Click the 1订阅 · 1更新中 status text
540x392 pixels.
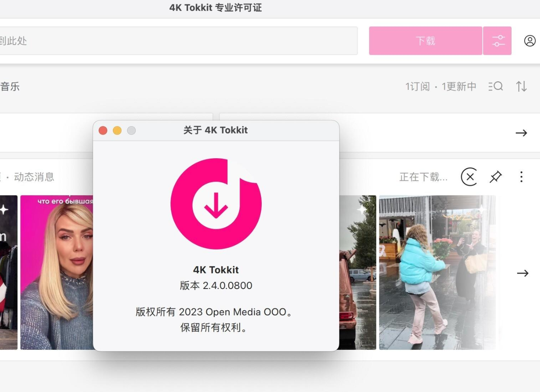point(441,86)
